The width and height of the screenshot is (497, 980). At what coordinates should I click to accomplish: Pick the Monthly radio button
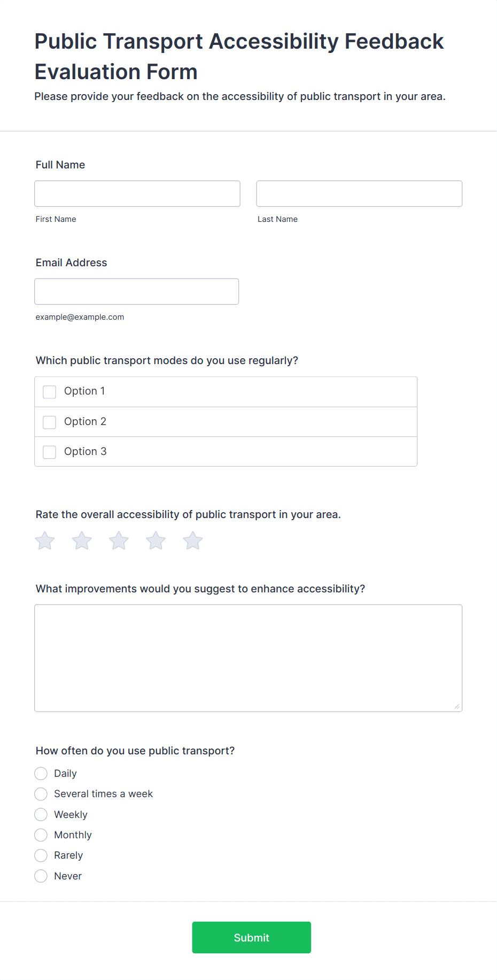(41, 835)
